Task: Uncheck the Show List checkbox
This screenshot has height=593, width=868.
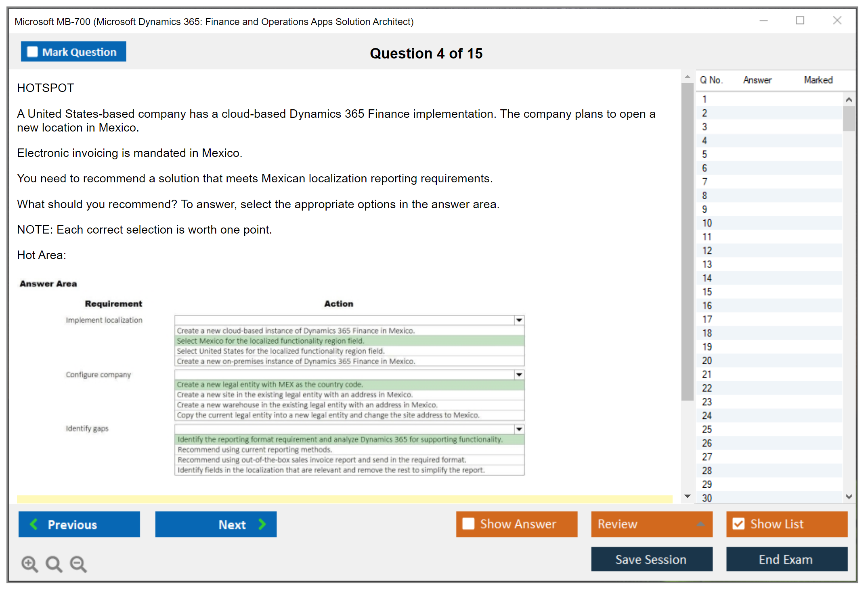Action: 738,524
